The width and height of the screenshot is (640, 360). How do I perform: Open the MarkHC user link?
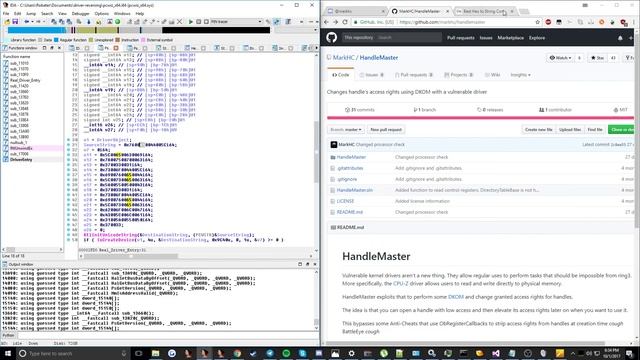tap(344, 58)
